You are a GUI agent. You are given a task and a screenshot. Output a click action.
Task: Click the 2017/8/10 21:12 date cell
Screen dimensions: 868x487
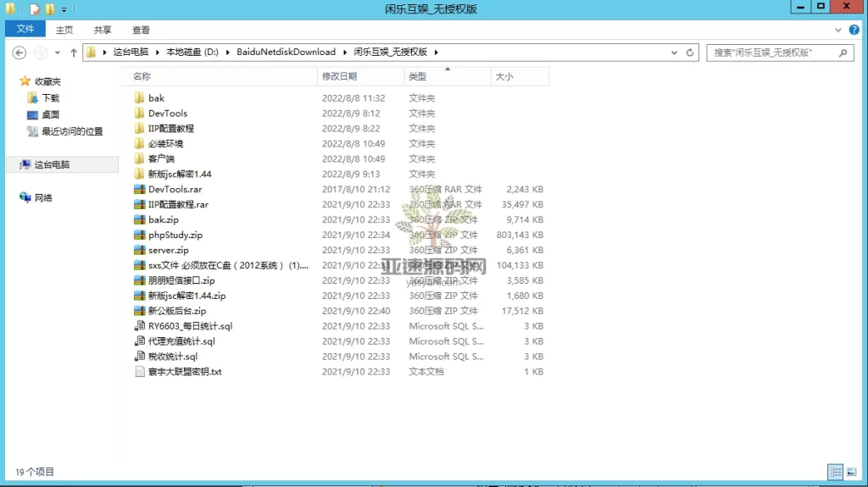(356, 189)
